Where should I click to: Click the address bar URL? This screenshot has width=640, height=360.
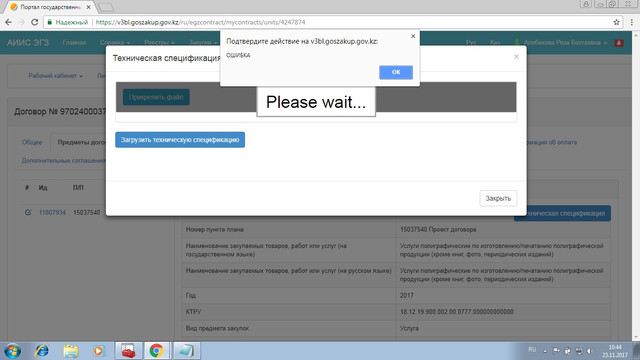200,22
